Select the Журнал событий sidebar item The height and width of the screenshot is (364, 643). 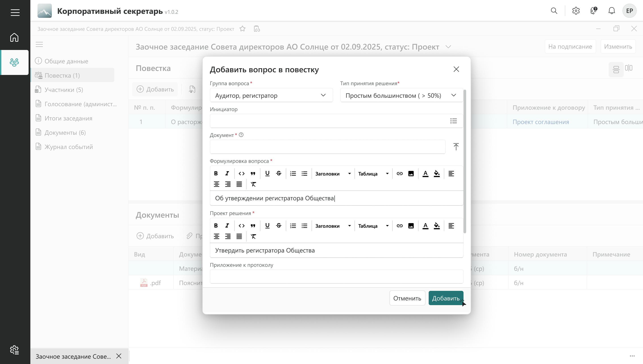pyautogui.click(x=69, y=147)
